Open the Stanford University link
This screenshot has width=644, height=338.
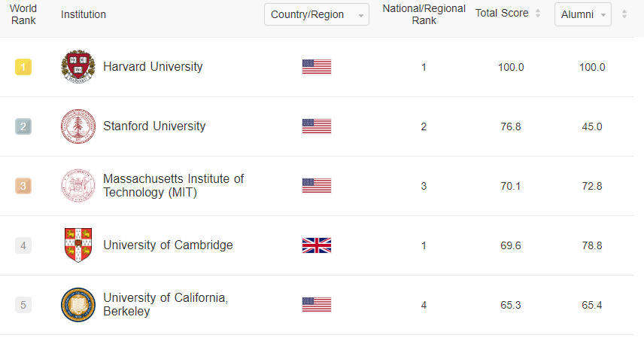(154, 126)
